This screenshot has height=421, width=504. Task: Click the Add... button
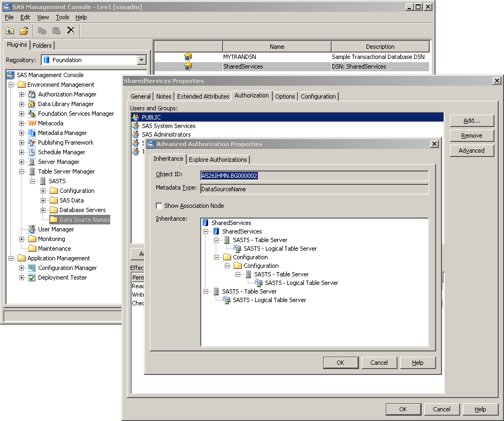[471, 121]
